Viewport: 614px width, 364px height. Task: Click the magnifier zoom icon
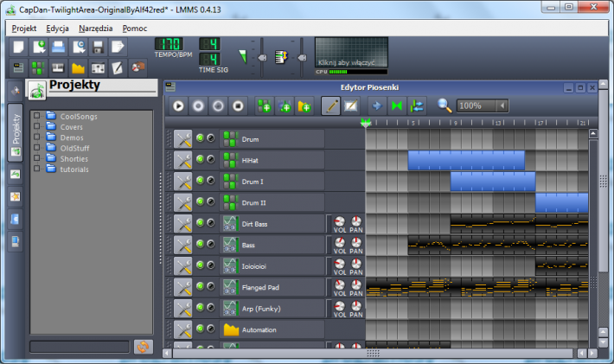[444, 105]
